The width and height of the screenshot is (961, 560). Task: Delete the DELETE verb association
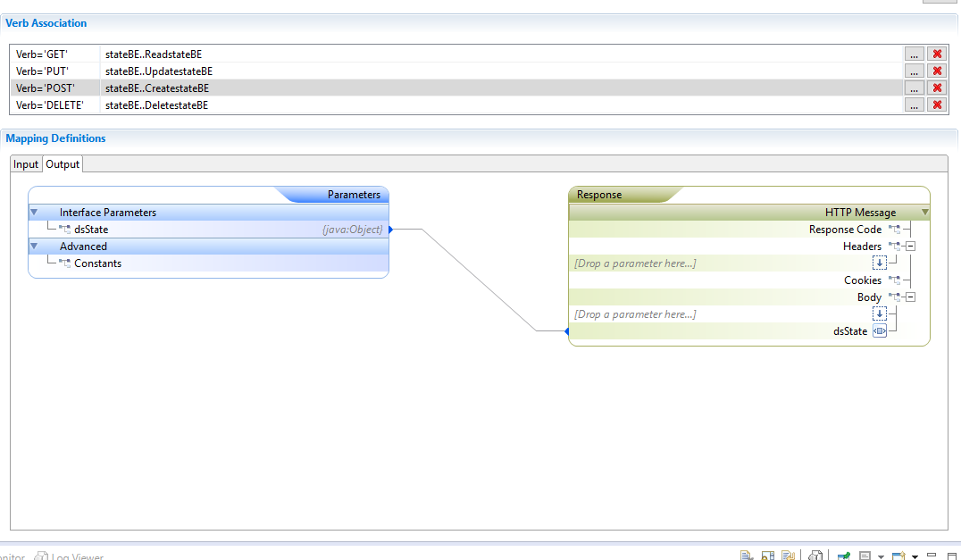click(x=937, y=105)
